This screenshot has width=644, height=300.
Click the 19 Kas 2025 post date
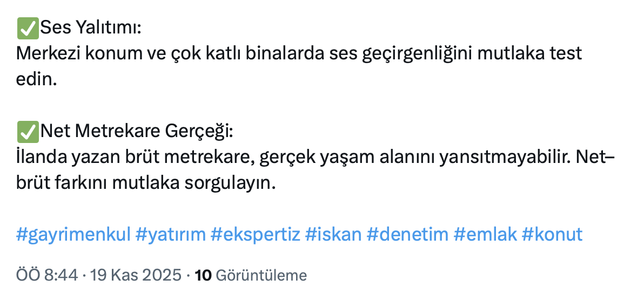click(135, 276)
